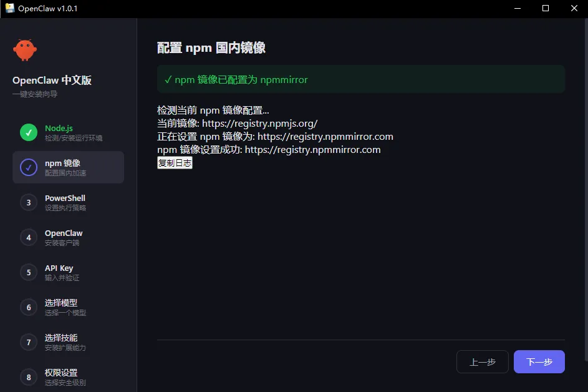Select the npm 镜像 sidebar step
Viewport: 588px width, 392px height.
click(68, 167)
